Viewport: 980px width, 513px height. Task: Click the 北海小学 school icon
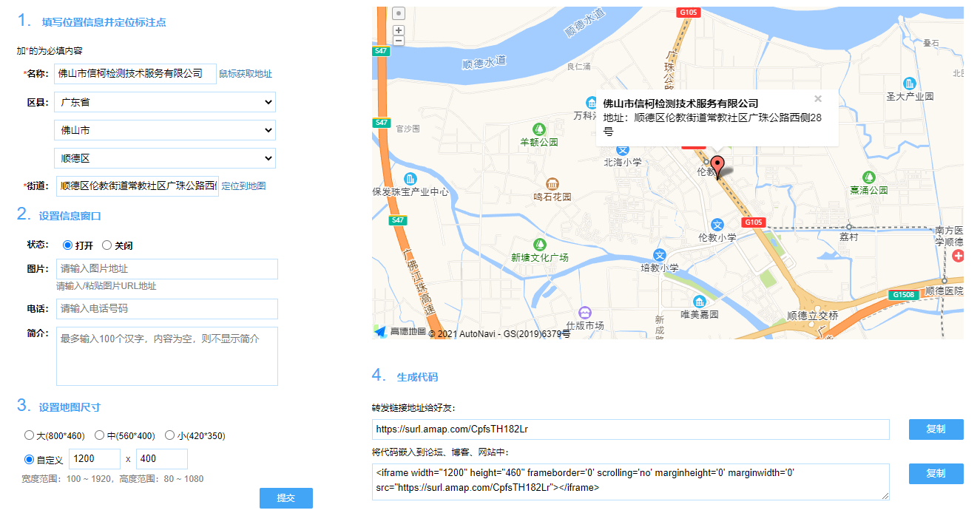coord(623,149)
